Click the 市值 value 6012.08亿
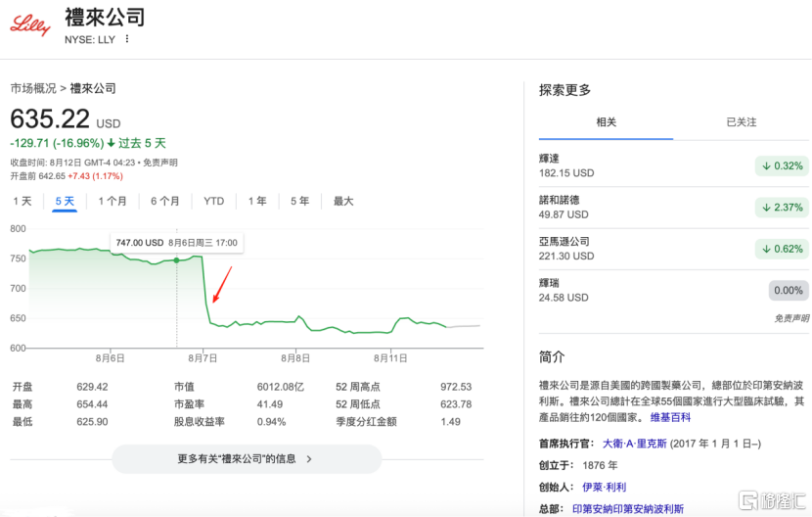812x517 pixels. [280, 387]
